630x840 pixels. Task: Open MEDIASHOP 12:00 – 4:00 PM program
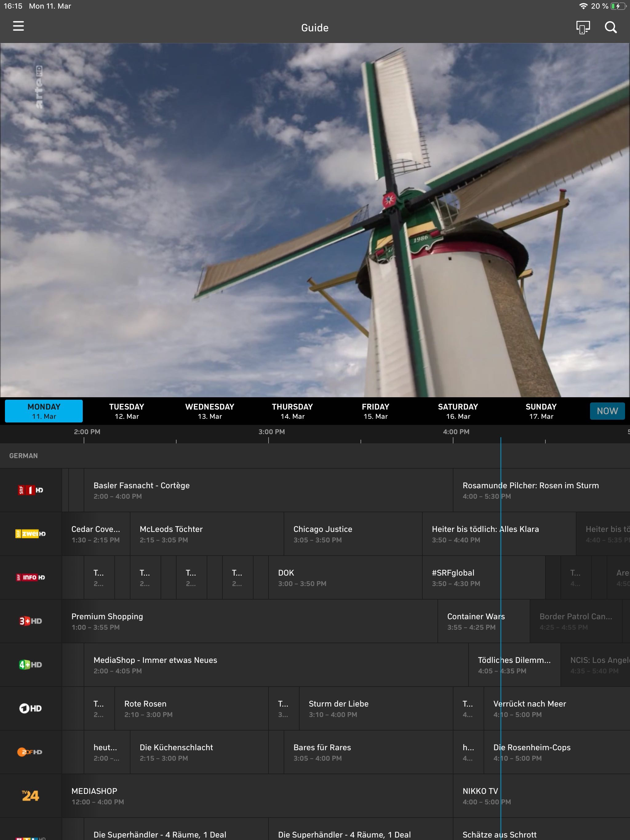point(257,795)
